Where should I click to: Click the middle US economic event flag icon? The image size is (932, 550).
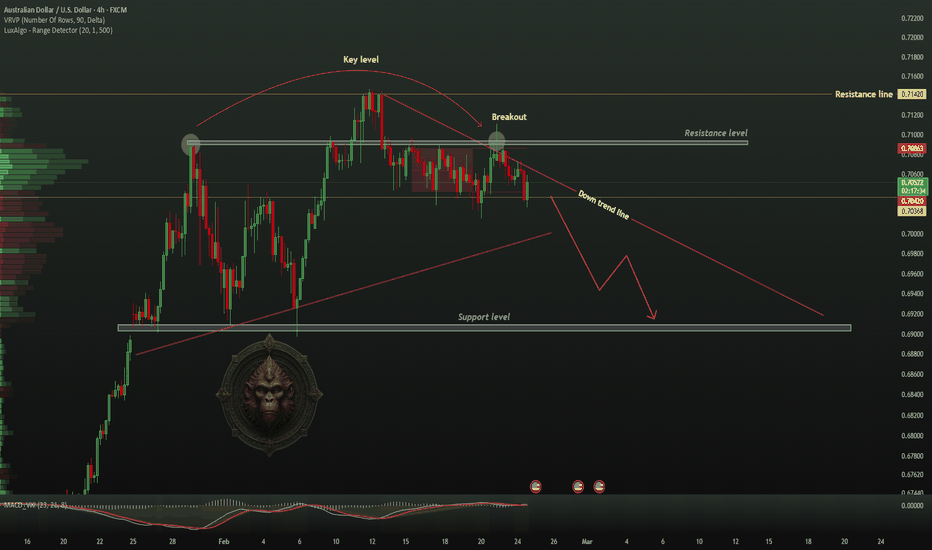(x=578, y=487)
